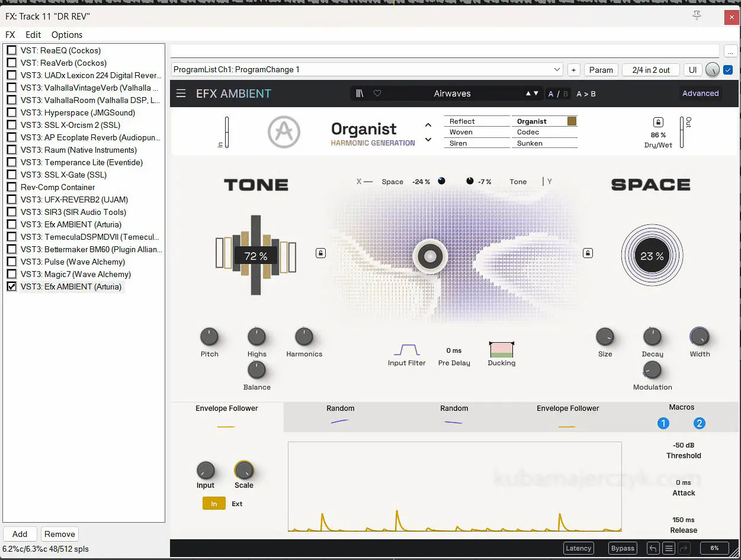This screenshot has width=741, height=560.
Task: Open the EFX Ambient hamburger menu
Action: (x=181, y=94)
